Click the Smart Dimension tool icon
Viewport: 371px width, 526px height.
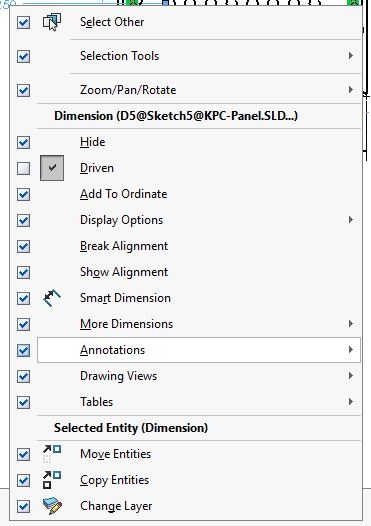click(x=52, y=298)
